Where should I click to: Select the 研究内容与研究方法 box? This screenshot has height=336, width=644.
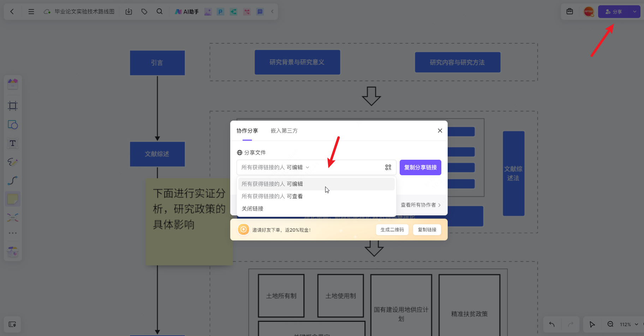pos(458,62)
